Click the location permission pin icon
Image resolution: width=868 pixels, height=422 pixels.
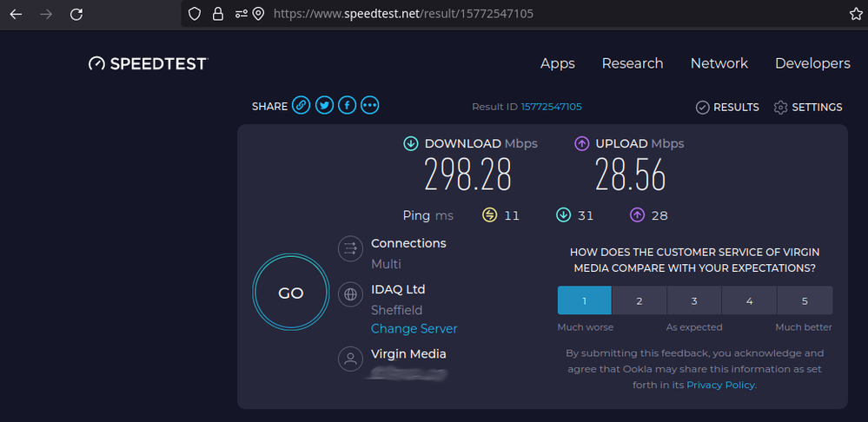[x=258, y=14]
